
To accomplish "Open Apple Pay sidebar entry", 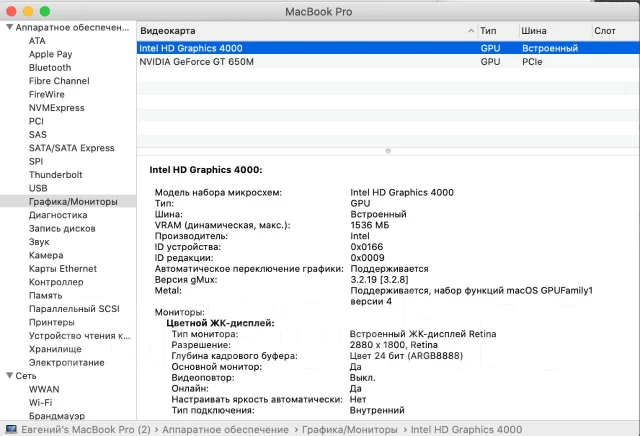I will [x=51, y=54].
